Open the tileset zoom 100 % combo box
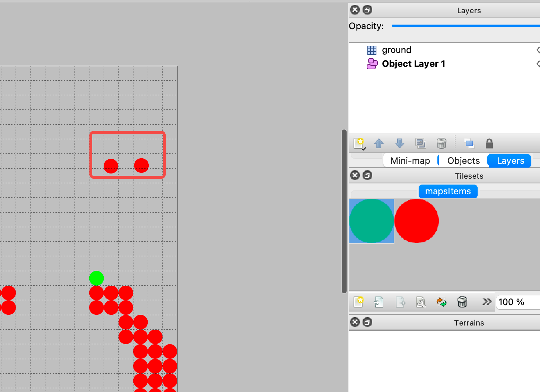The width and height of the screenshot is (540, 392). point(518,302)
